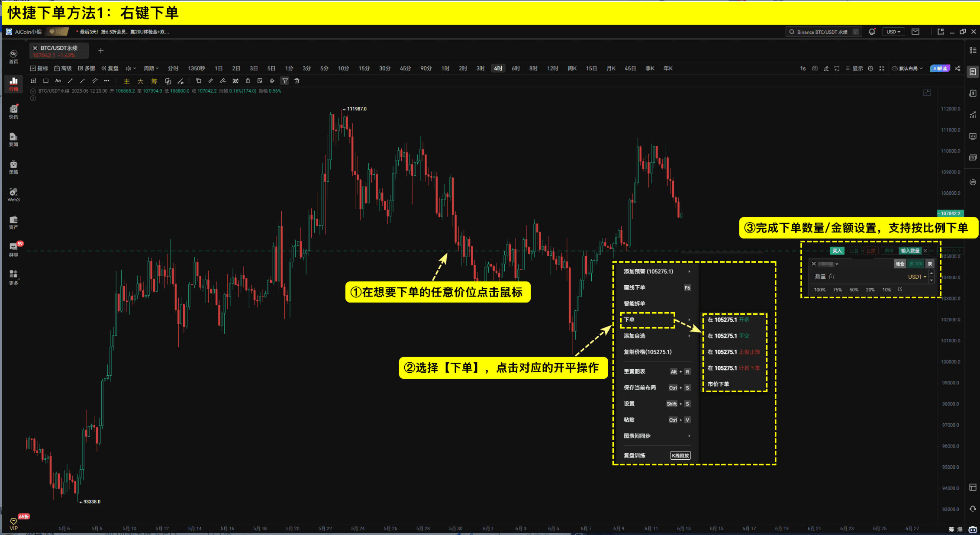The image size is (980, 535).
Task: Open the 资产 assets sidebar icon
Action: (x=13, y=222)
